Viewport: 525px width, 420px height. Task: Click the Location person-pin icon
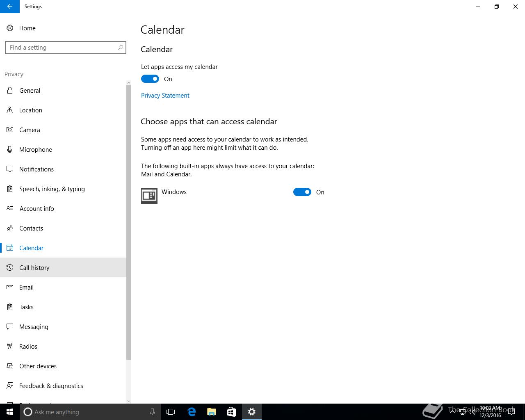pyautogui.click(x=10, y=110)
